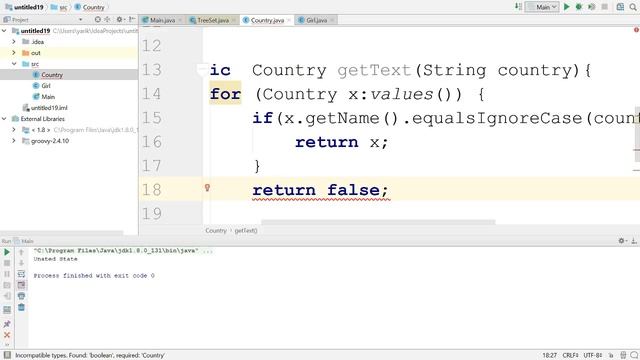This screenshot has height=360, width=640.
Task: Click Collapse All icon in Project panel header
Action: point(107,19)
